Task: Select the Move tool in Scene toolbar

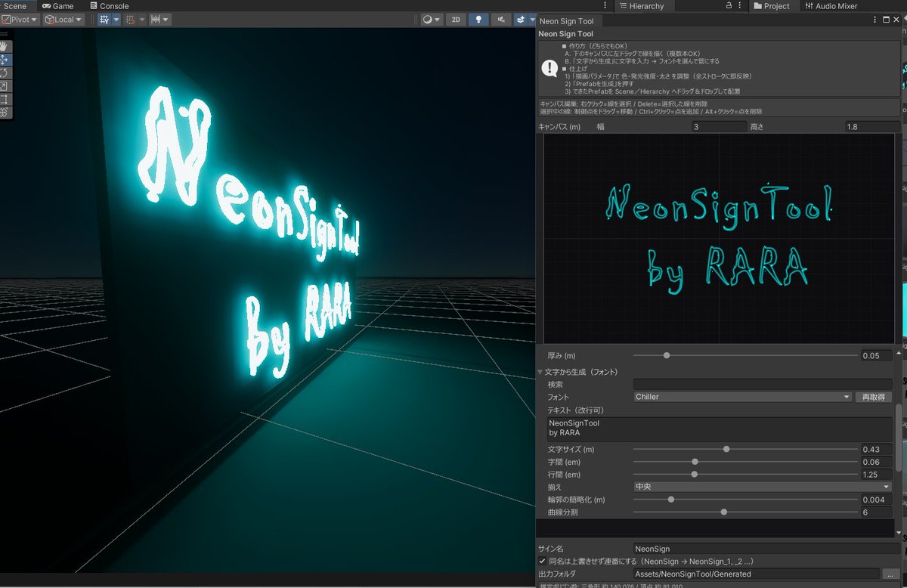Action: click(x=5, y=60)
